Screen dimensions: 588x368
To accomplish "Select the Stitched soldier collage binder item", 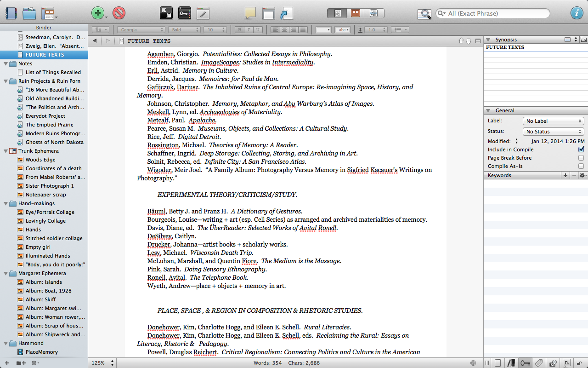I will (54, 238).
